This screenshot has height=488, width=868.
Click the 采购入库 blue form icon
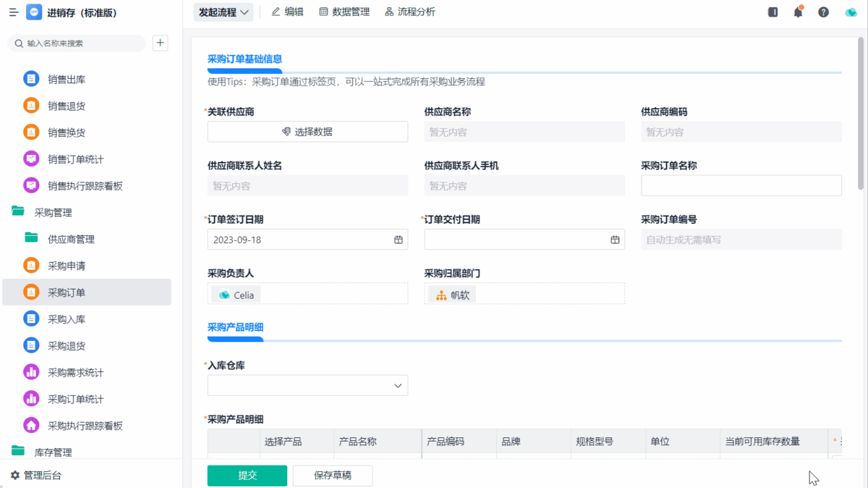pyautogui.click(x=31, y=319)
